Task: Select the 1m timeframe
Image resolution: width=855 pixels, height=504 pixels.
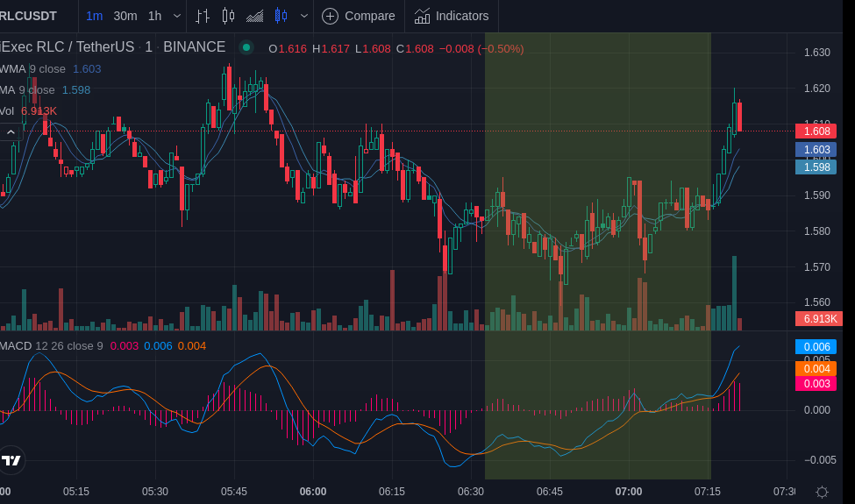Action: [x=95, y=16]
